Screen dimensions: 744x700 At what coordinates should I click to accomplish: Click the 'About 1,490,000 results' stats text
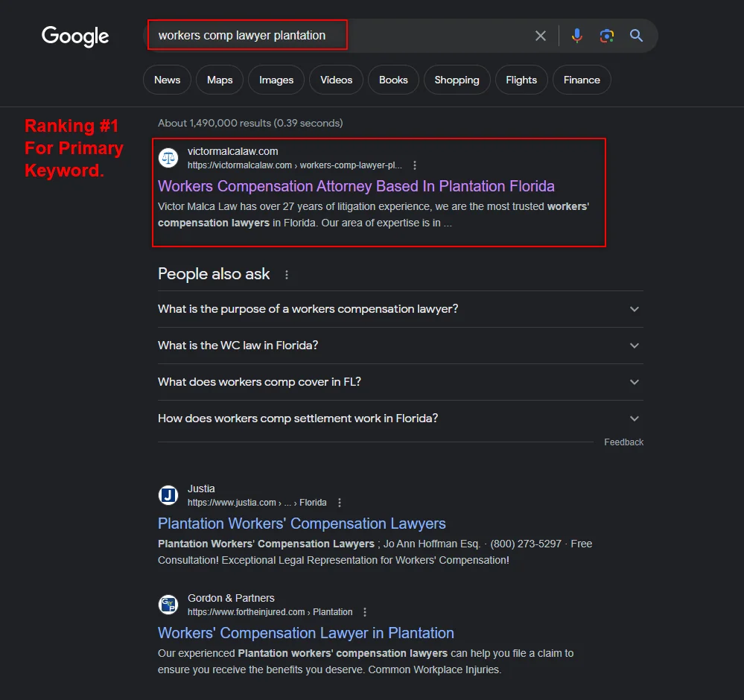coord(250,123)
